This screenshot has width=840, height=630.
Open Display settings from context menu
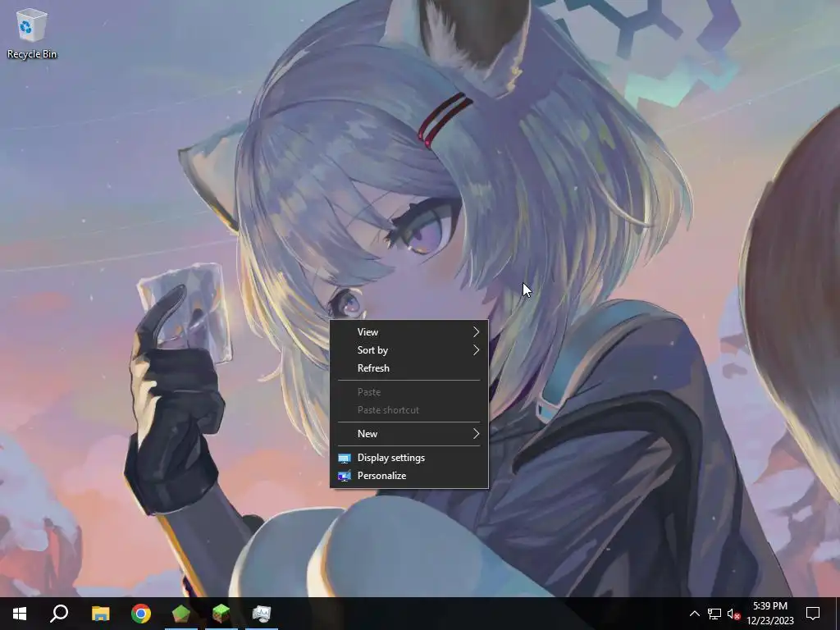[409, 458]
